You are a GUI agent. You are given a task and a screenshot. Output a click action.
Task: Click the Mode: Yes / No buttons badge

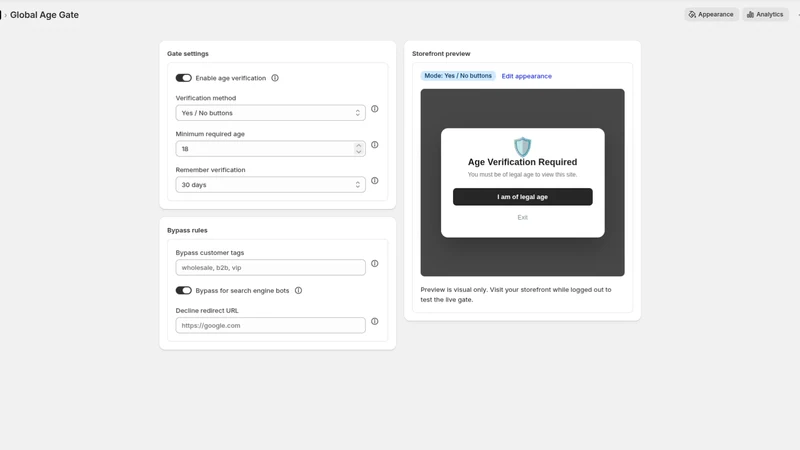click(x=458, y=76)
